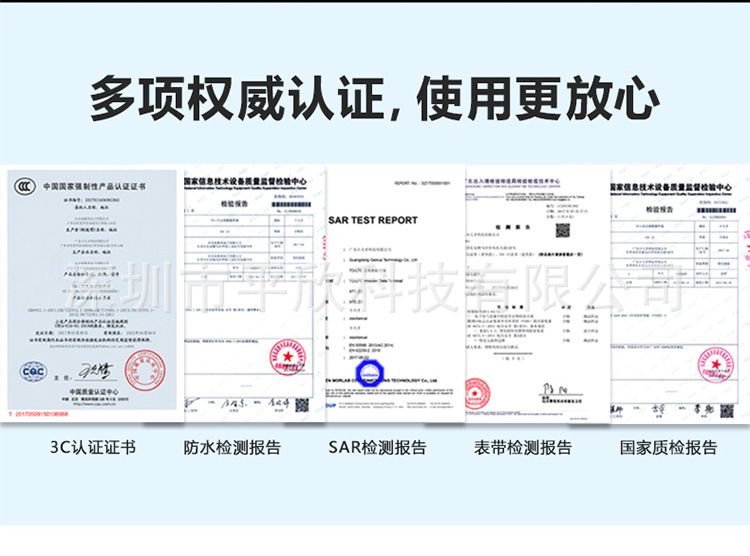
Task: Click the red serial number on the 3C certificate
Action: coord(39,414)
